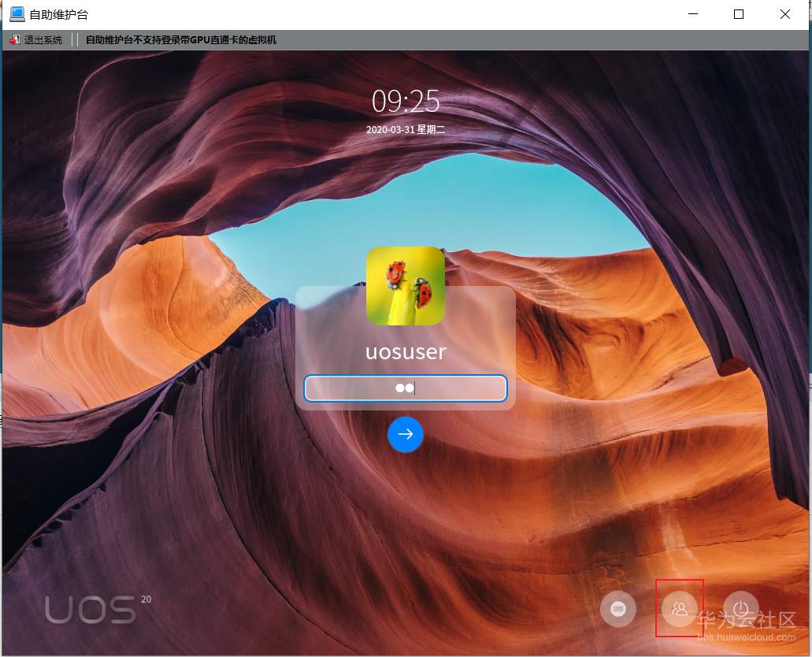Click the blue login arrow button
This screenshot has height=657, width=812.
tap(406, 434)
